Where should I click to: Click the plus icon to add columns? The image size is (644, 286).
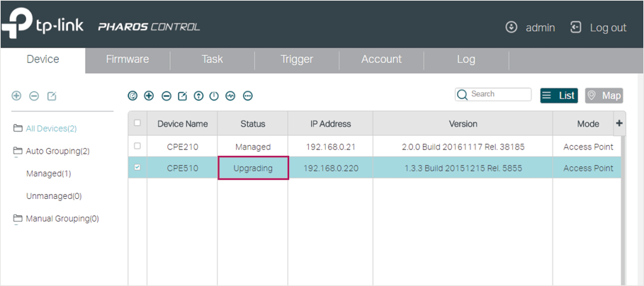(619, 123)
